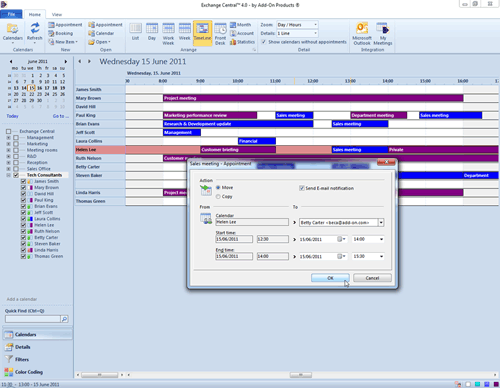Expand the New Item dropdown
Image resolution: width=500 pixels, height=388 pixels.
(x=76, y=42)
